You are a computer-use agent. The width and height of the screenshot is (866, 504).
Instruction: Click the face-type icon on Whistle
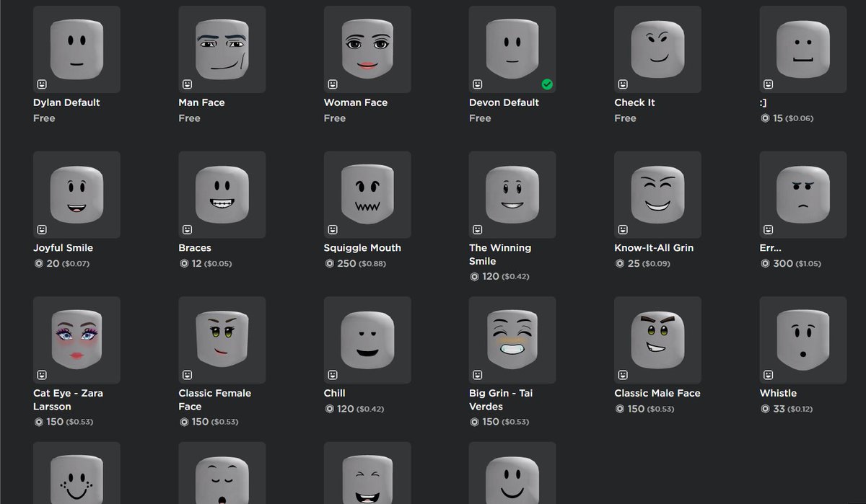(769, 374)
